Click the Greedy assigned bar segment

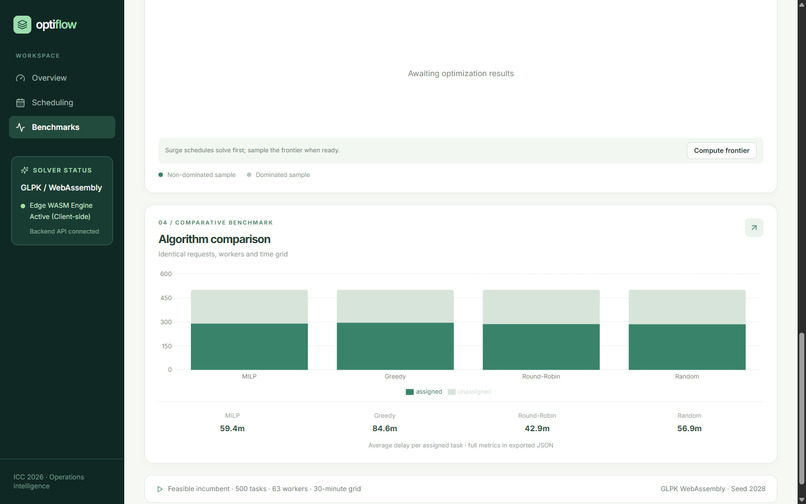(x=395, y=346)
